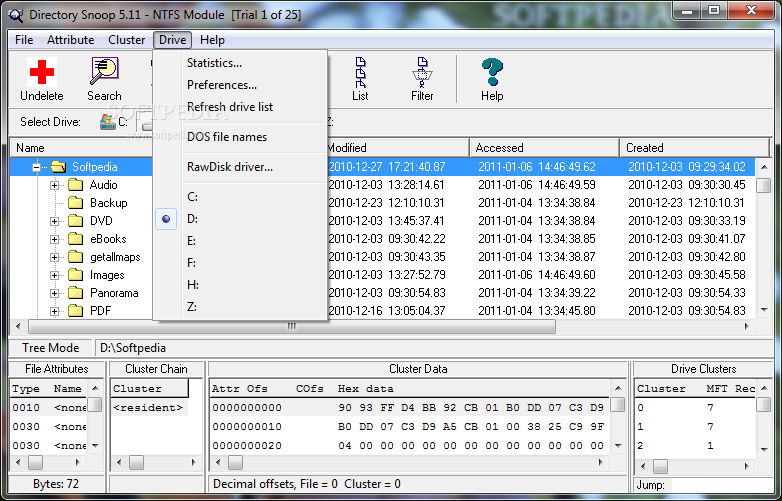Open the Cluster menu

[126, 40]
